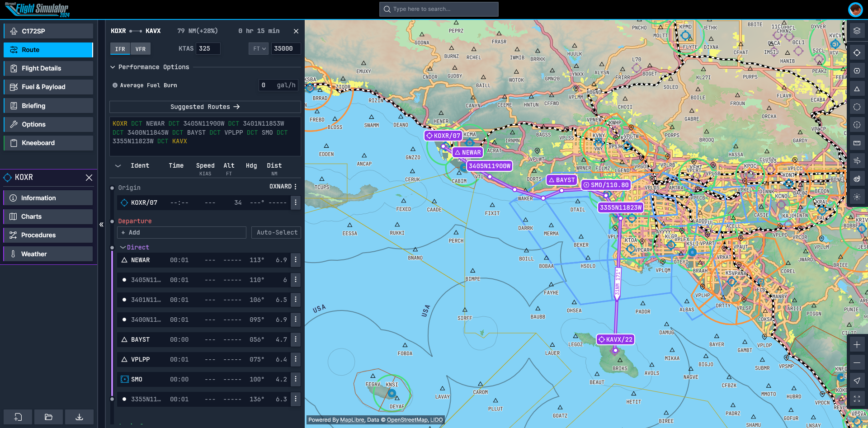
Task: Switch flight rules to VFR
Action: pos(141,49)
